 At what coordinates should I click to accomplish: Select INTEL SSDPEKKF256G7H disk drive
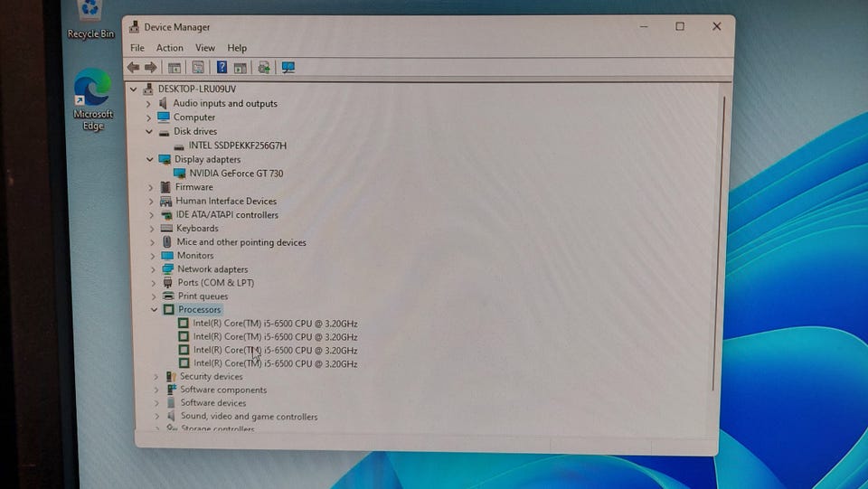click(238, 146)
